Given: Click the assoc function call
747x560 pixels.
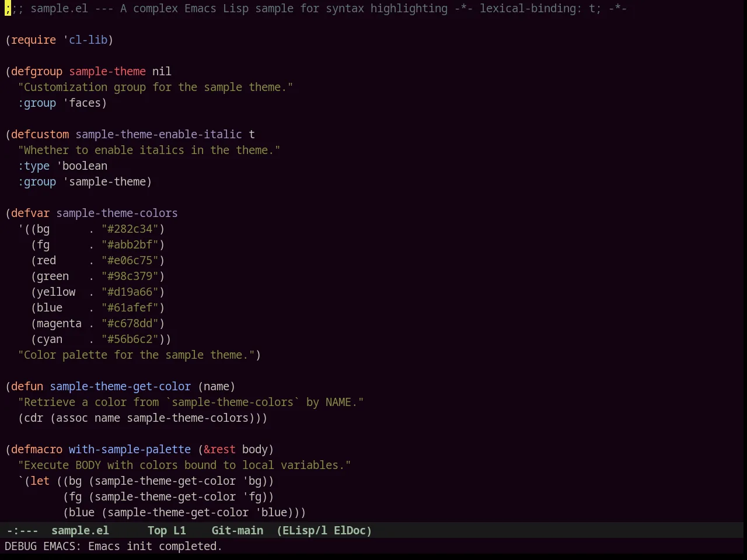Looking at the screenshot, I should coord(72,418).
